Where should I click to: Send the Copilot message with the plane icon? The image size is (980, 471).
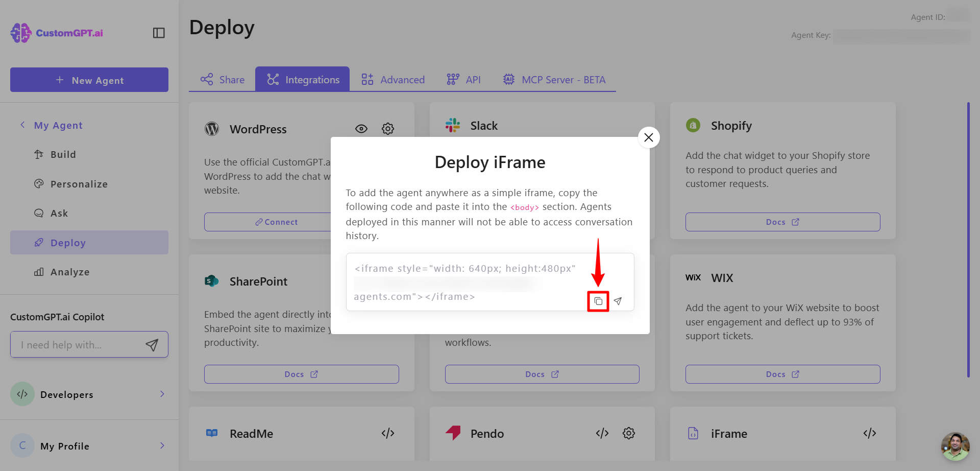(152, 345)
